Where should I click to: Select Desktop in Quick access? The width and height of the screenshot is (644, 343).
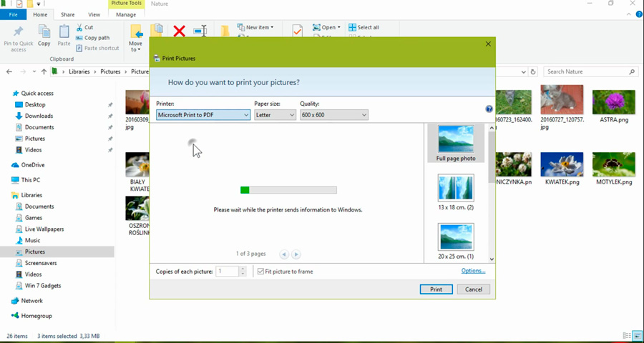point(35,104)
